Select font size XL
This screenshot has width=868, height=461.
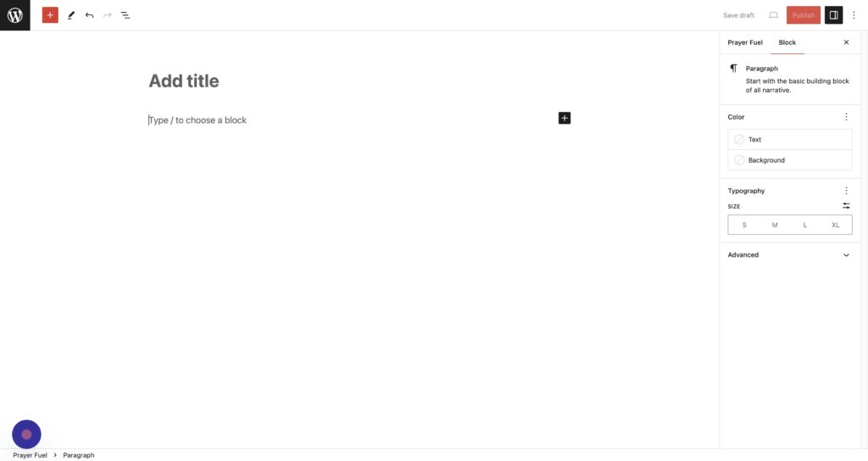[x=836, y=225]
